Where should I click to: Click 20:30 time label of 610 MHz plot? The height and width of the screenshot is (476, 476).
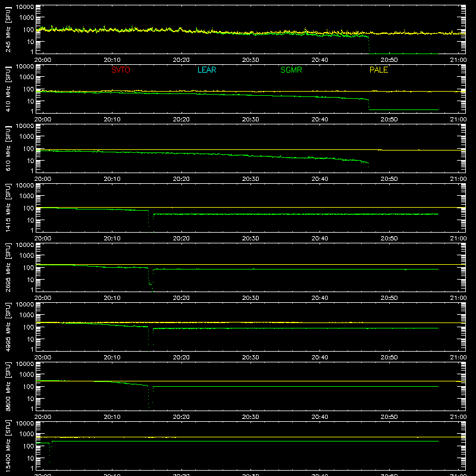pos(250,179)
